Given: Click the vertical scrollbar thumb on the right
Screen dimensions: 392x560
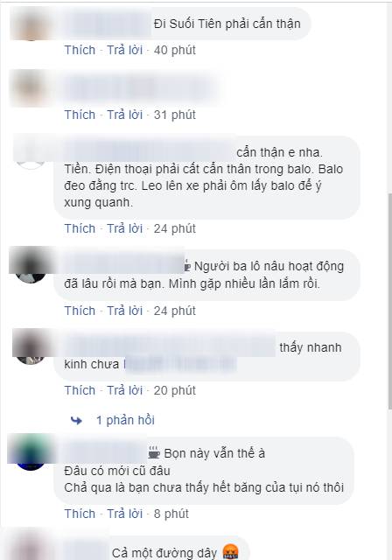Looking at the screenshot, I should click(x=390, y=300).
